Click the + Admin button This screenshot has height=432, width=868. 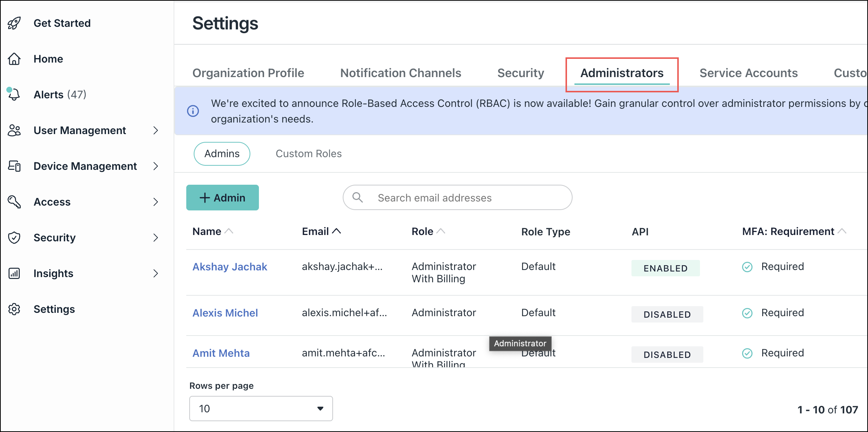click(x=222, y=197)
